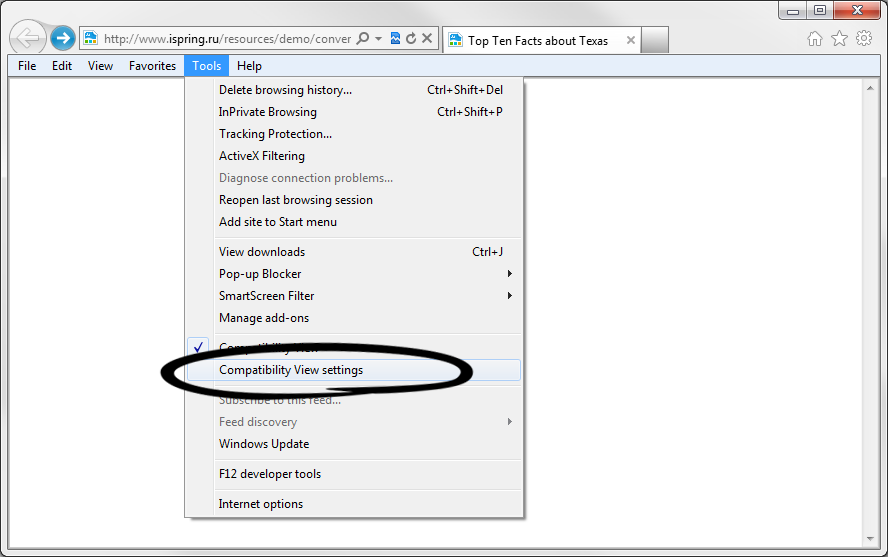Expand the SmartScreen Filter submenu
Viewport: 888px width, 557px height.
click(x=354, y=296)
